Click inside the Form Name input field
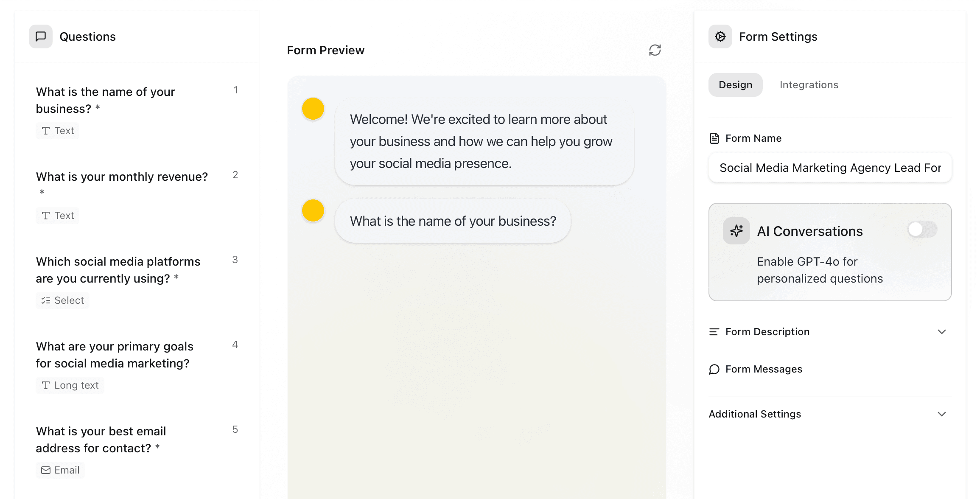 [x=829, y=168]
